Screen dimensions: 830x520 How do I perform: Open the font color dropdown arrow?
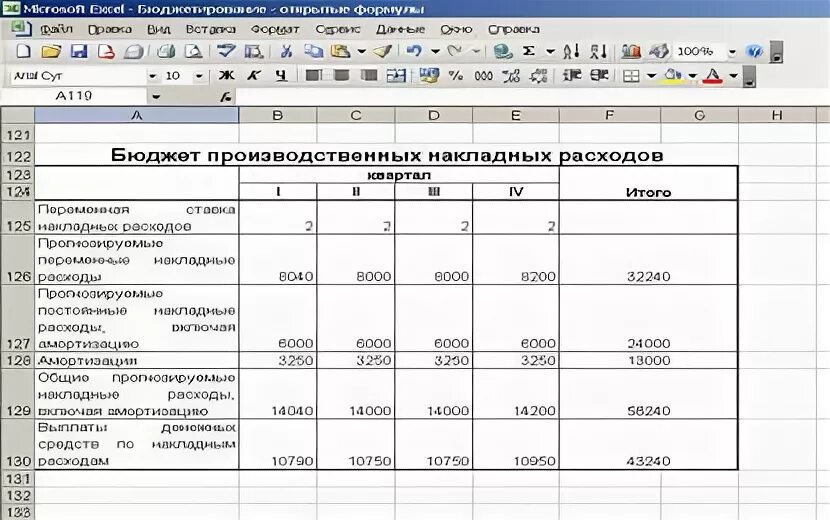[733, 76]
